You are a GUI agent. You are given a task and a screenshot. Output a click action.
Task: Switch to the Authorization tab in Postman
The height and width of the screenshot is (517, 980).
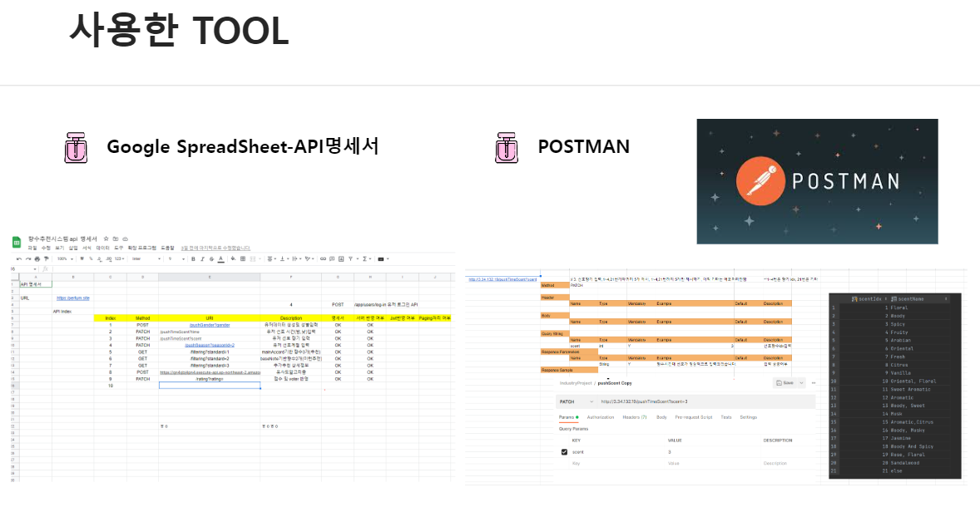pyautogui.click(x=600, y=417)
